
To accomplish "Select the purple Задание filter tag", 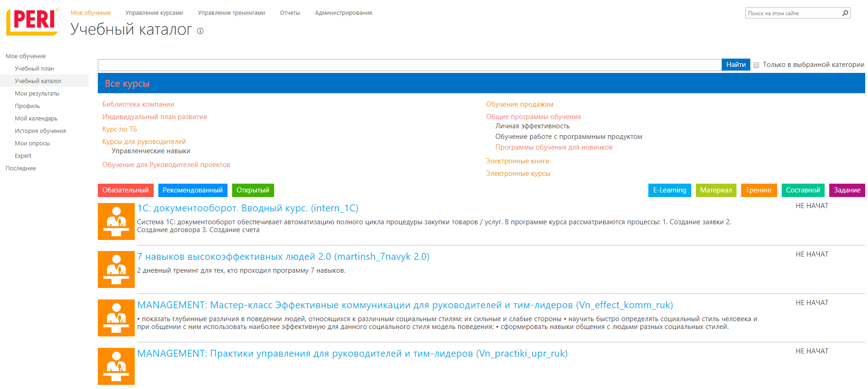I will (x=847, y=190).
